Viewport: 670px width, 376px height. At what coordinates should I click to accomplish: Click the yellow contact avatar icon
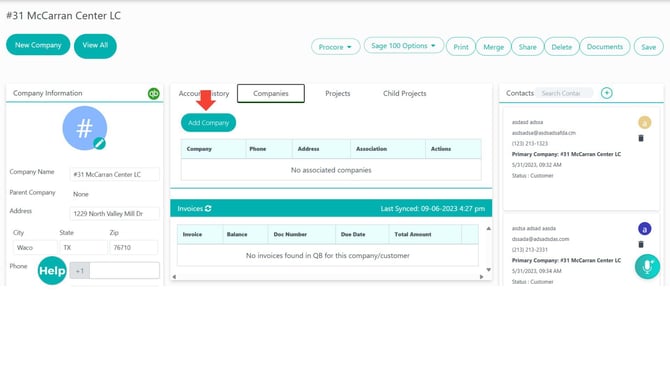tap(644, 123)
